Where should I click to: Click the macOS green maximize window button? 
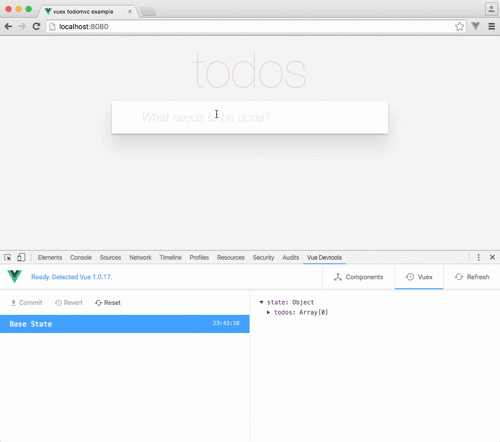tap(29, 9)
